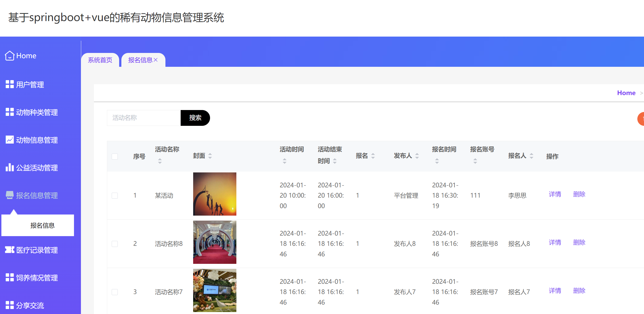Check the checkbox for 活动名称8 row
The image size is (644, 314).
coord(115,244)
